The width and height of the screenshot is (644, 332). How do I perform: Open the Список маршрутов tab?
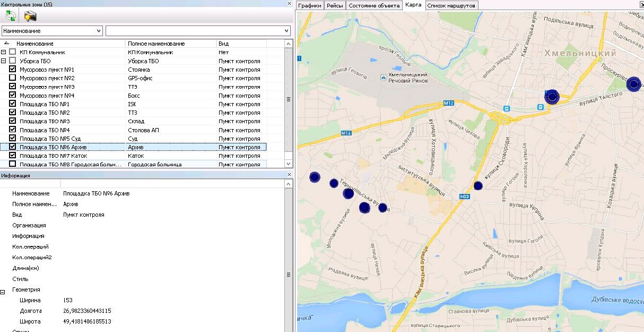[451, 5]
